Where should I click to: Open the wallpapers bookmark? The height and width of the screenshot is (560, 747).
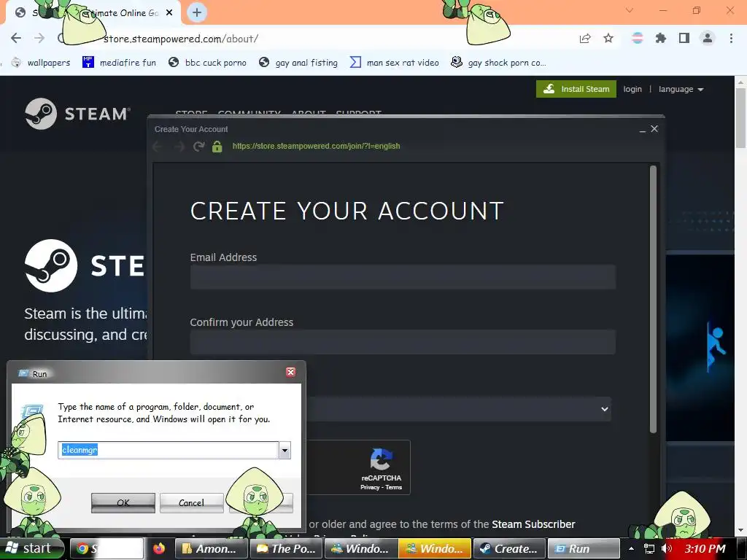tap(41, 63)
